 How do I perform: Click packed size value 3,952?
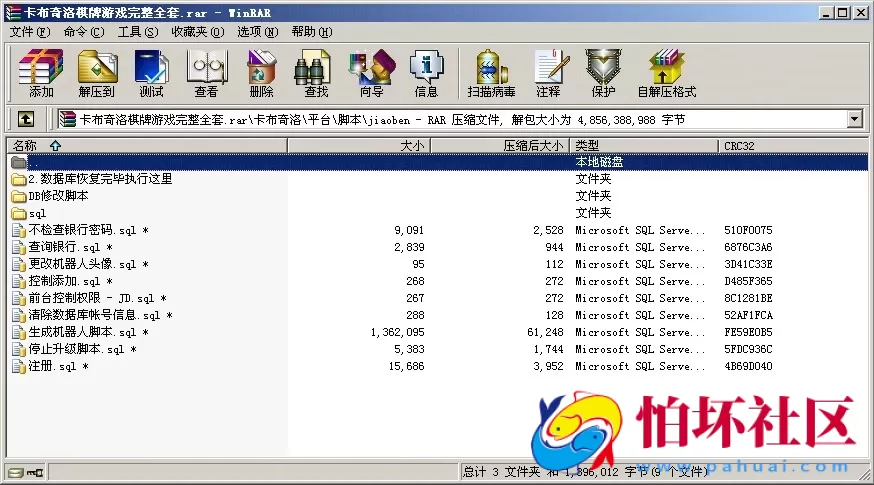point(548,367)
